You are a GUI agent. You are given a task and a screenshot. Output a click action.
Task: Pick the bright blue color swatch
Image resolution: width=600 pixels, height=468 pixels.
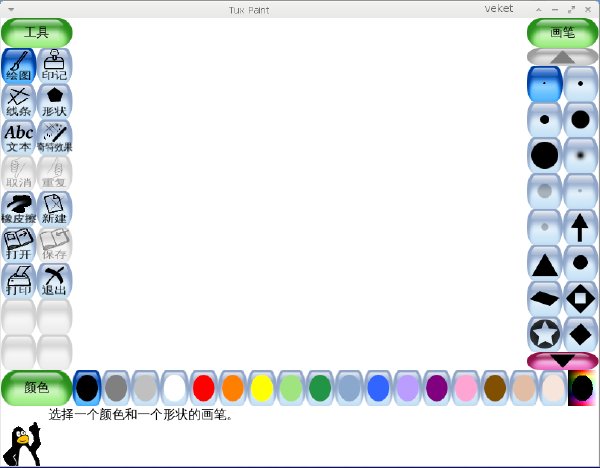(378, 388)
